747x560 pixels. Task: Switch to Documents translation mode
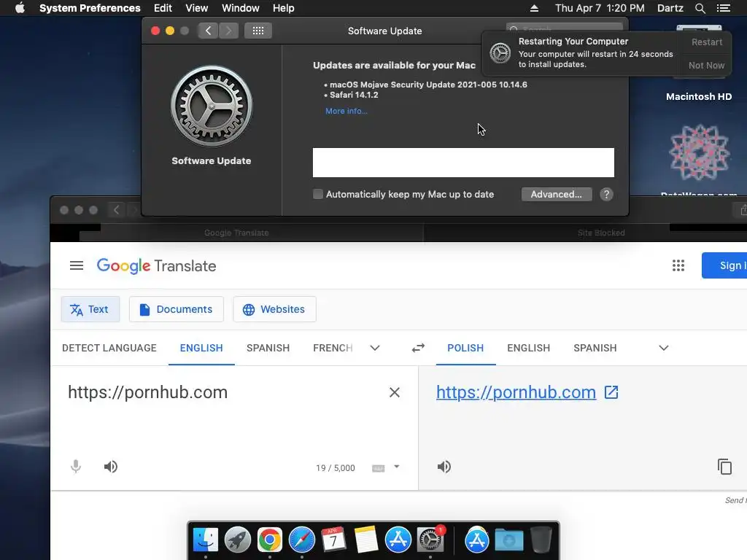coord(177,309)
